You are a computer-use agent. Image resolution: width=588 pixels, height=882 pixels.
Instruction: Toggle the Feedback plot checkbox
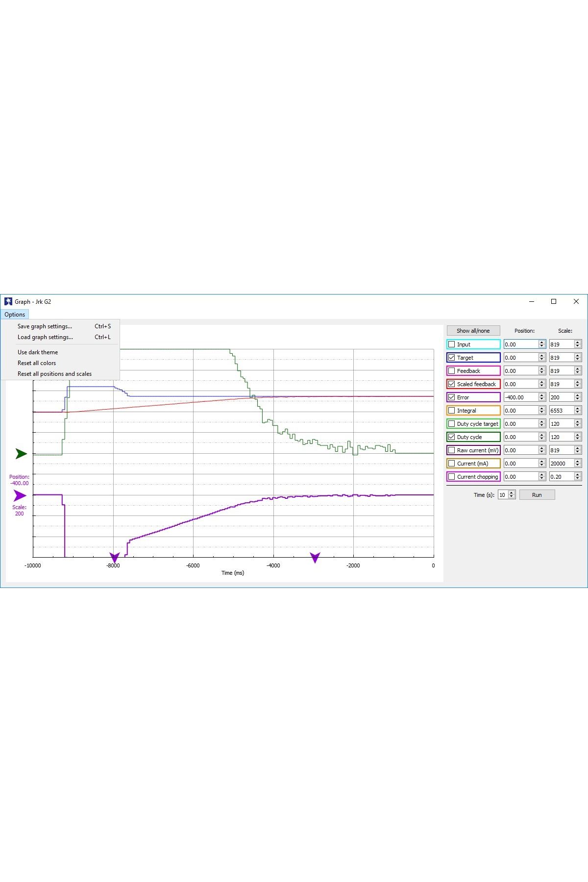click(452, 371)
